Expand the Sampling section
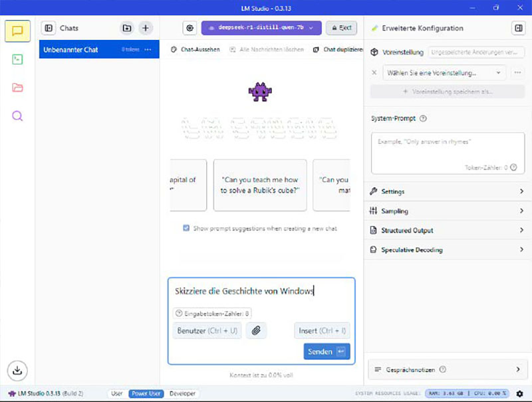 448,211
